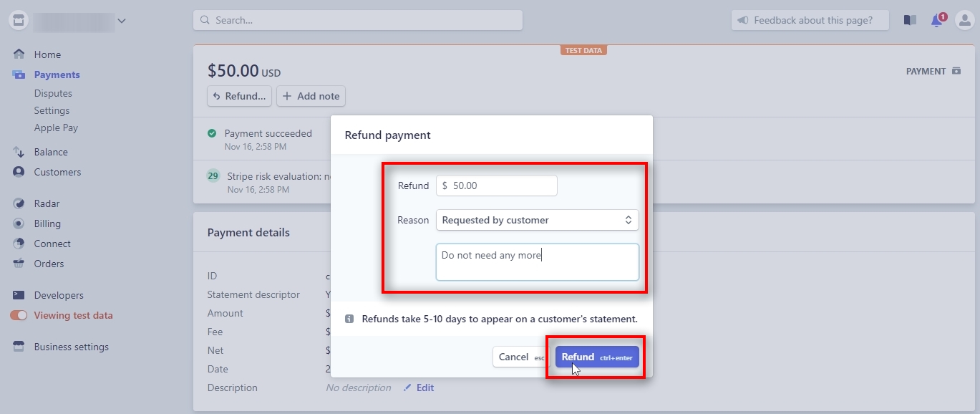Open the Billing section icon
The height and width of the screenshot is (414, 980).
tap(18, 223)
